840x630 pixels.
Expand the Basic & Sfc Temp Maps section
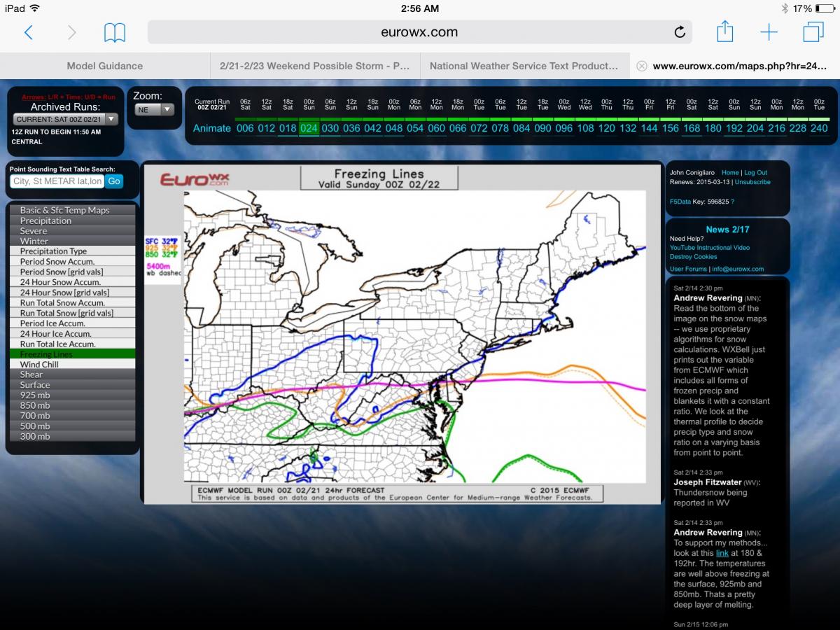[72, 210]
